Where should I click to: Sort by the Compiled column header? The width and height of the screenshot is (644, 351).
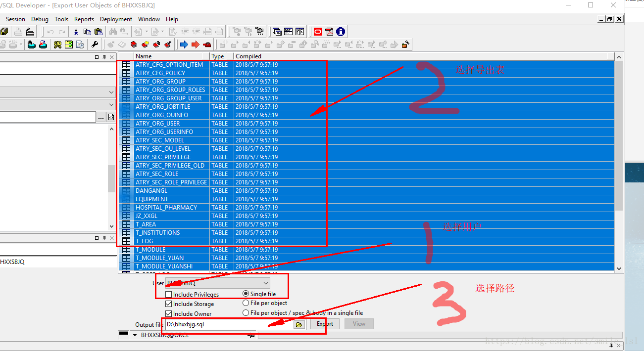[424, 56]
